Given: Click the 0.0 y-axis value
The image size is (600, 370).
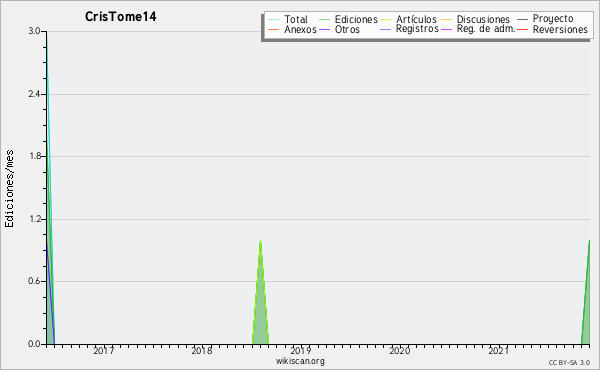Looking at the screenshot, I should point(34,344).
